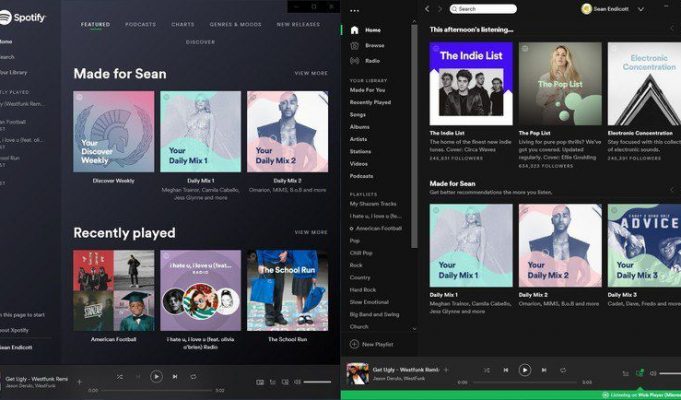Select the My Shazam Tracks playlist
Image resolution: width=681 pixels, height=400 pixels.
(x=373, y=204)
